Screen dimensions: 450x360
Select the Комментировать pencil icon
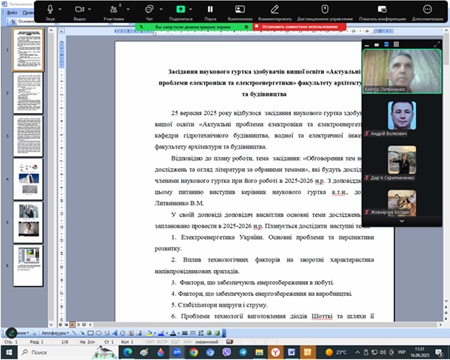[275, 9]
